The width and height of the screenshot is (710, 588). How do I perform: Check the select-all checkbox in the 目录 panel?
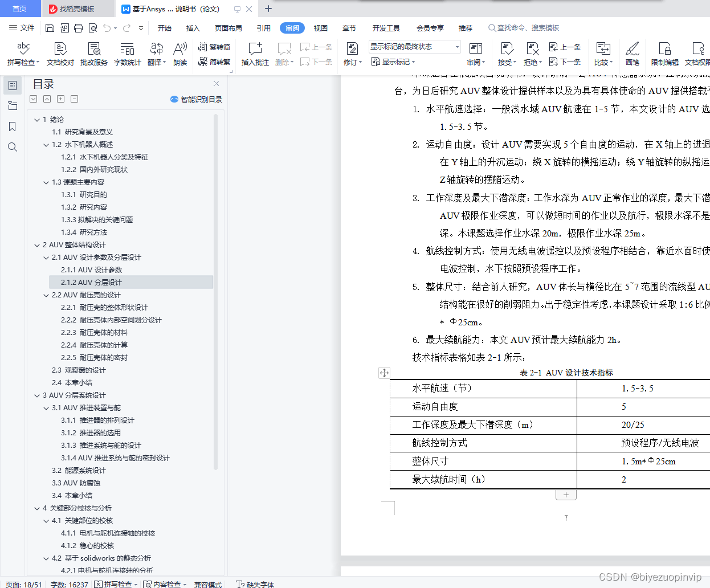pyautogui.click(x=33, y=99)
